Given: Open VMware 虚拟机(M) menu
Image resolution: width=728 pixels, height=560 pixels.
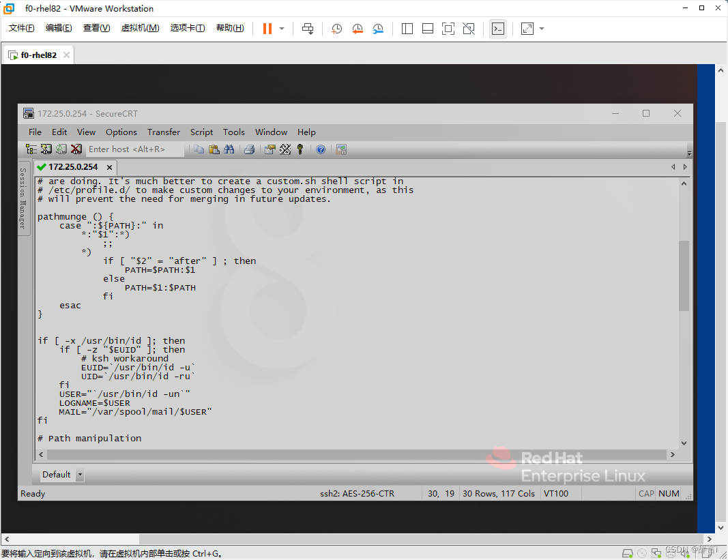Looking at the screenshot, I should point(140,28).
